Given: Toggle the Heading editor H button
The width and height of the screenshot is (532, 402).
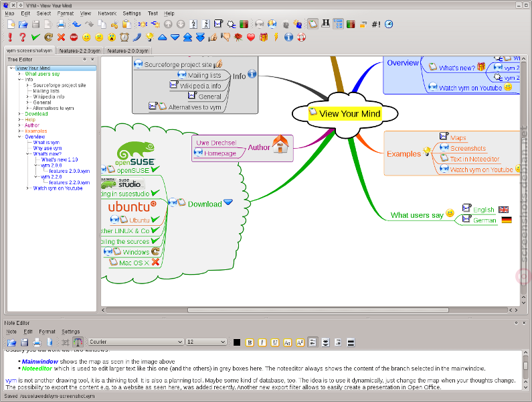Looking at the screenshot, I should click(326, 23).
